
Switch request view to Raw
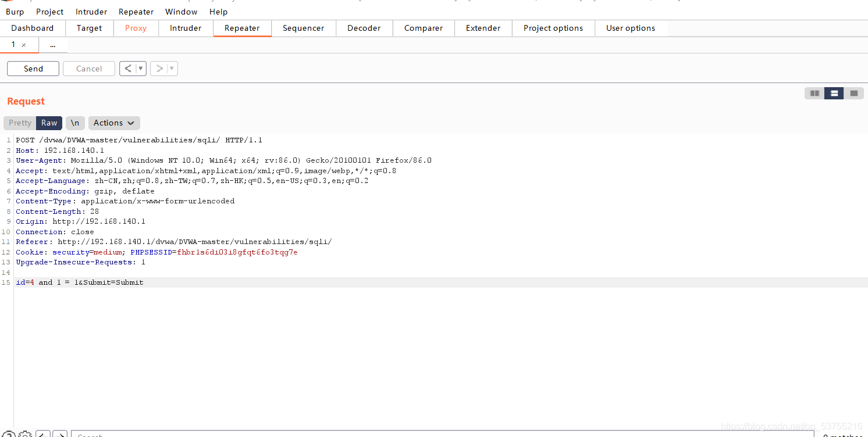[x=49, y=123]
